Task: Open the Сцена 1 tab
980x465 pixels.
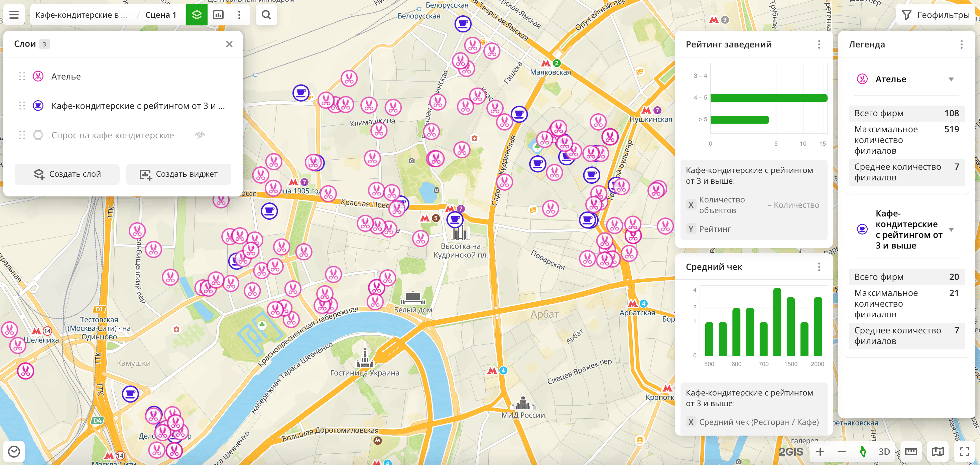Action: [x=160, y=15]
